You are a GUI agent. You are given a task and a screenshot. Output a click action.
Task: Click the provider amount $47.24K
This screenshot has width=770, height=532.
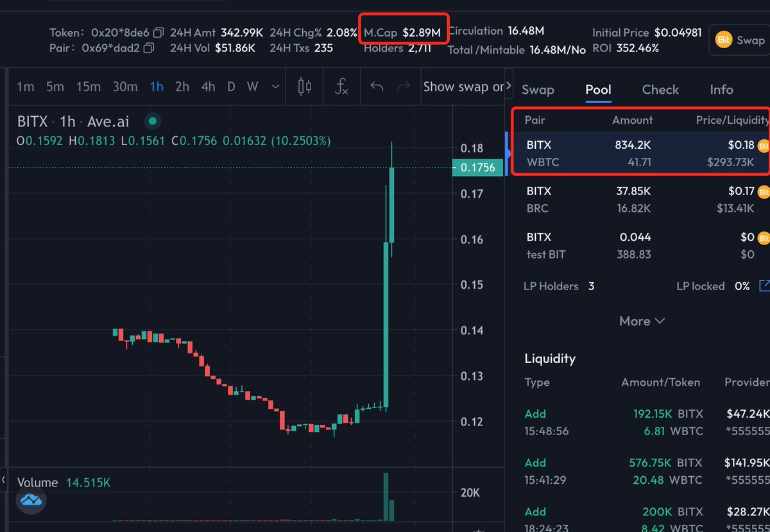click(x=748, y=414)
